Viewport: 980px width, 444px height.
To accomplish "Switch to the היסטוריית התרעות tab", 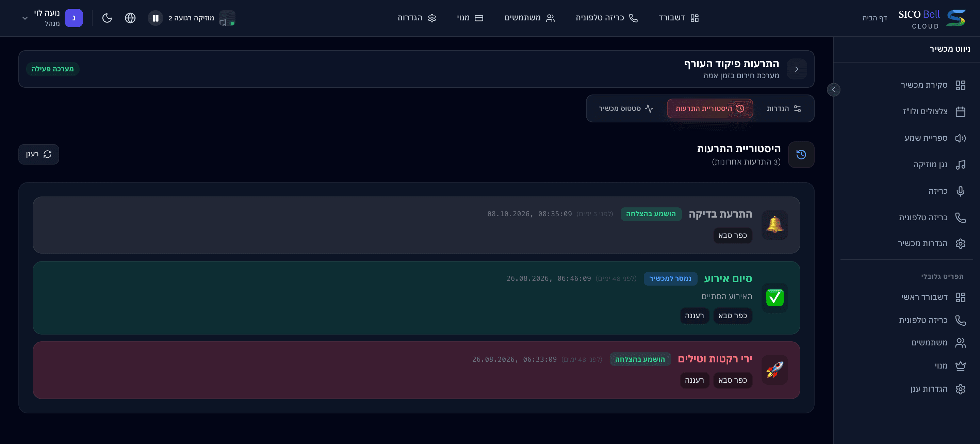I will point(709,108).
